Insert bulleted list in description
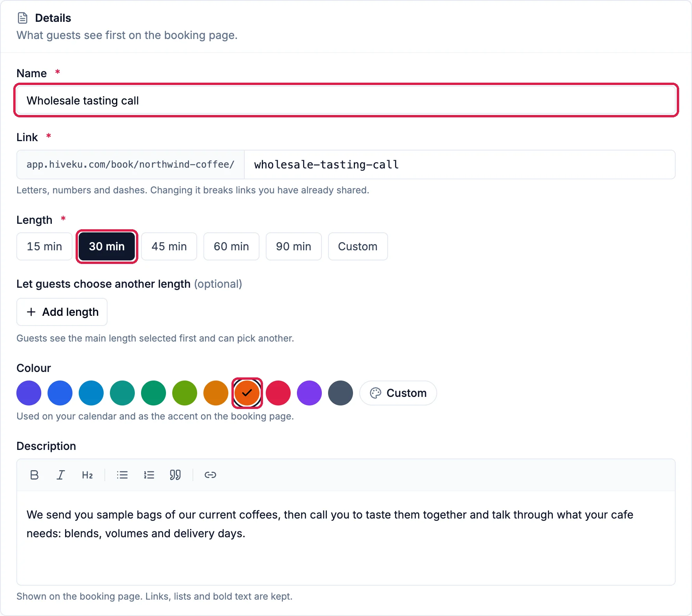This screenshot has width=692, height=616. 122,475
